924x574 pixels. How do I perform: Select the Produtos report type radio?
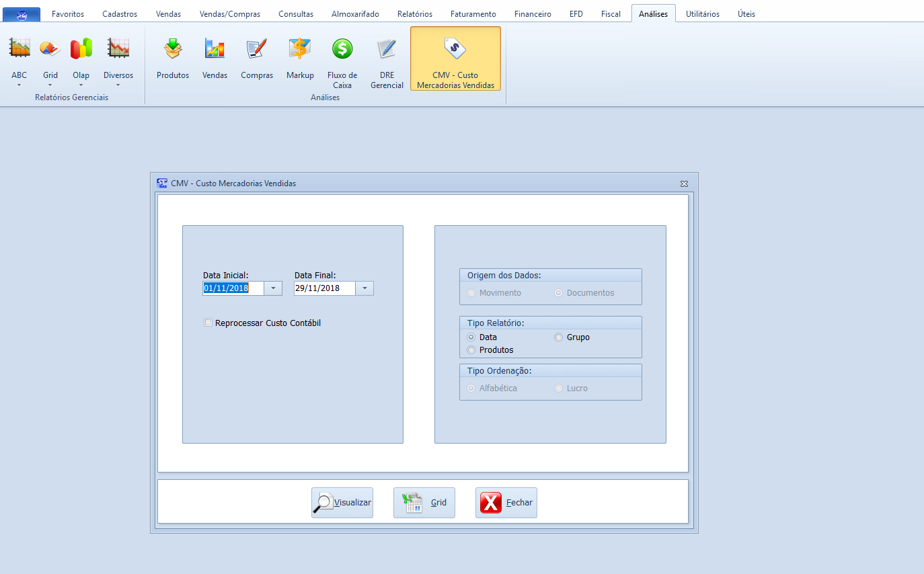(x=471, y=350)
